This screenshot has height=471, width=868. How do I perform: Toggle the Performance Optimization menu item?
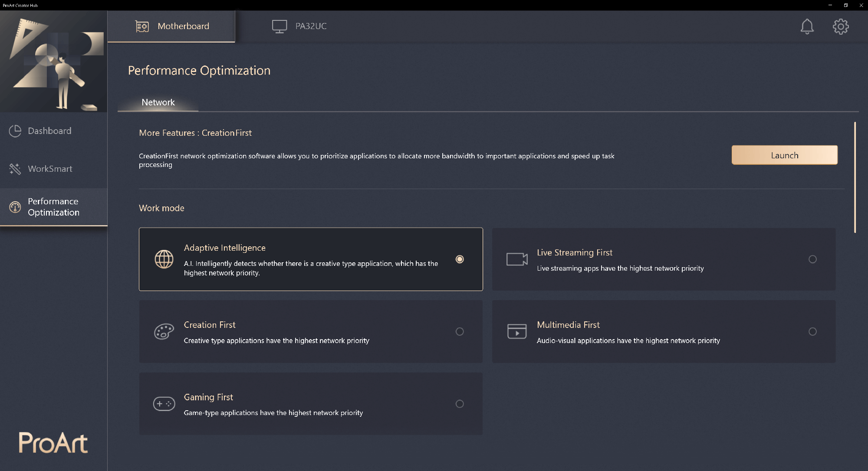53,206
